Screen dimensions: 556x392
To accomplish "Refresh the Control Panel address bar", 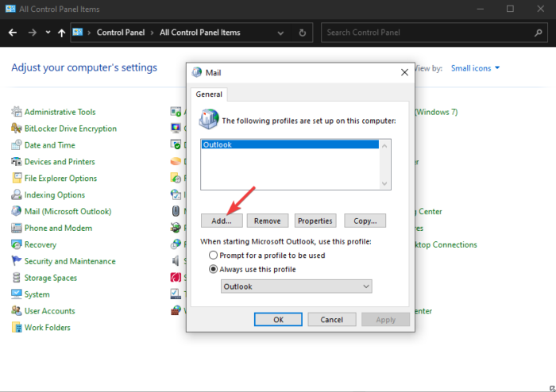I will click(x=302, y=33).
